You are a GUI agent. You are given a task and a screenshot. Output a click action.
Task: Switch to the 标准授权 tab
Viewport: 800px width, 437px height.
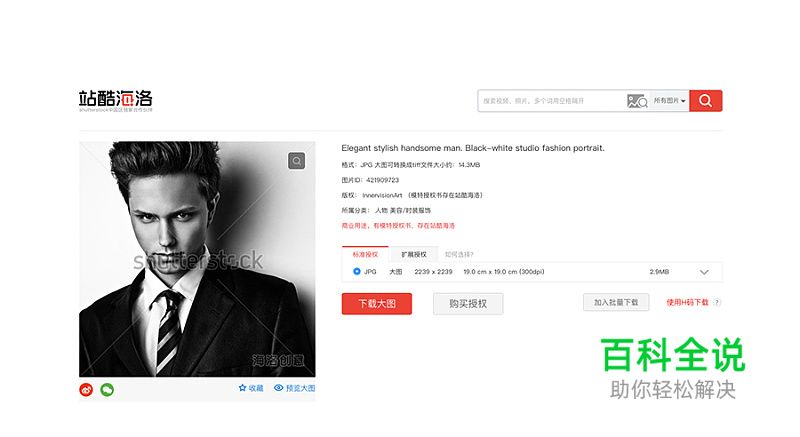click(365, 254)
